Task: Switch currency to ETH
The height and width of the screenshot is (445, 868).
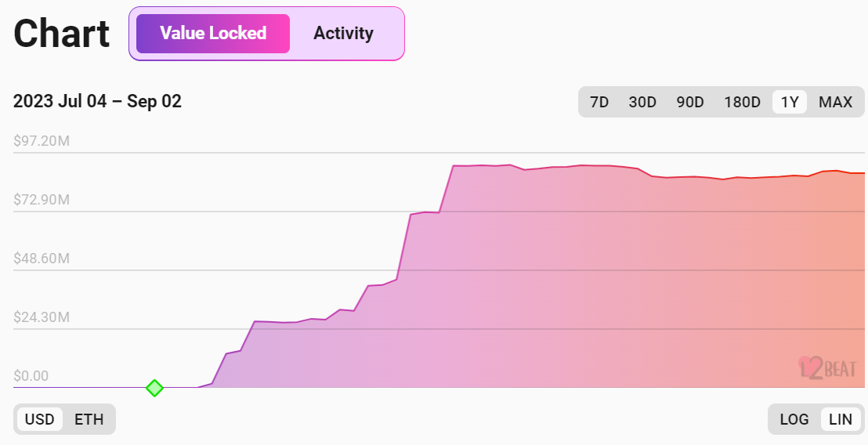Action: 89,419
